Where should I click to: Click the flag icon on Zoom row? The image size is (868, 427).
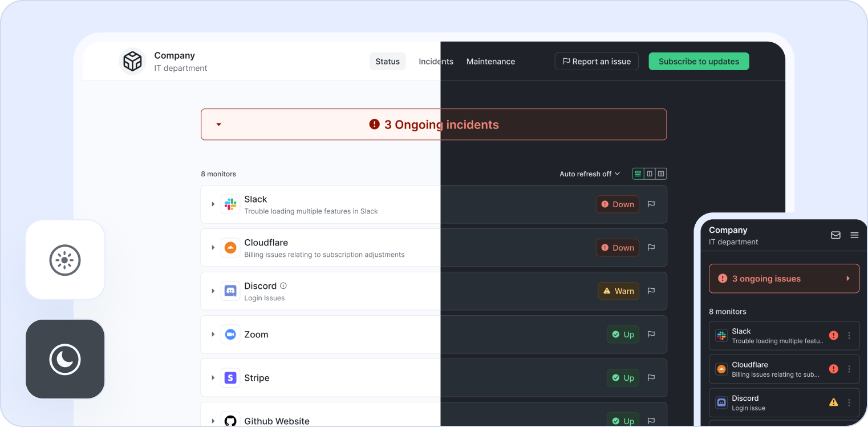[x=651, y=334]
